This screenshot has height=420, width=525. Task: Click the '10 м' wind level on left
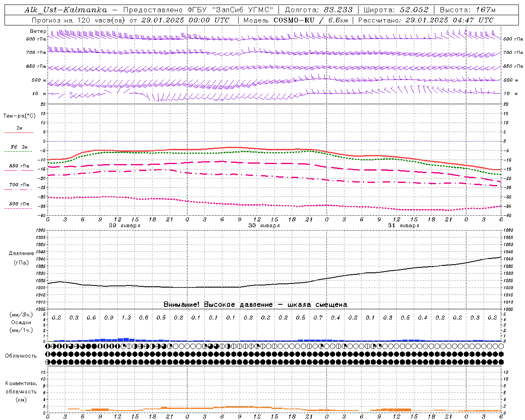pos(39,94)
